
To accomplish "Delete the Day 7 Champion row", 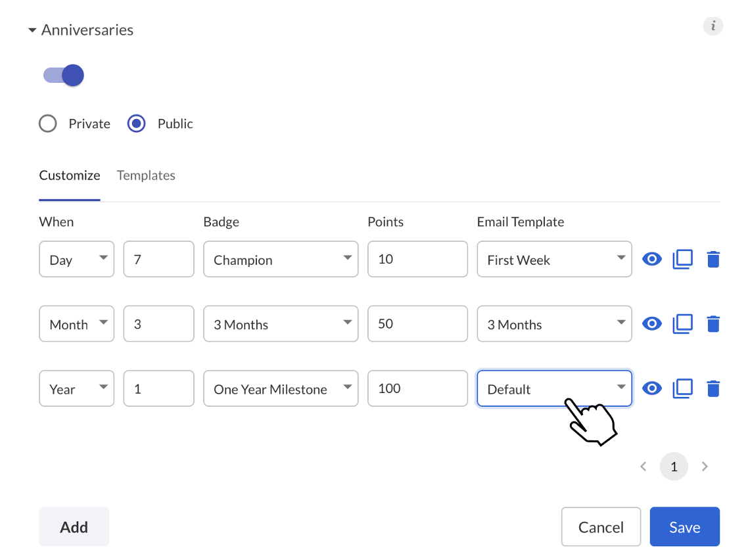I will (x=713, y=259).
